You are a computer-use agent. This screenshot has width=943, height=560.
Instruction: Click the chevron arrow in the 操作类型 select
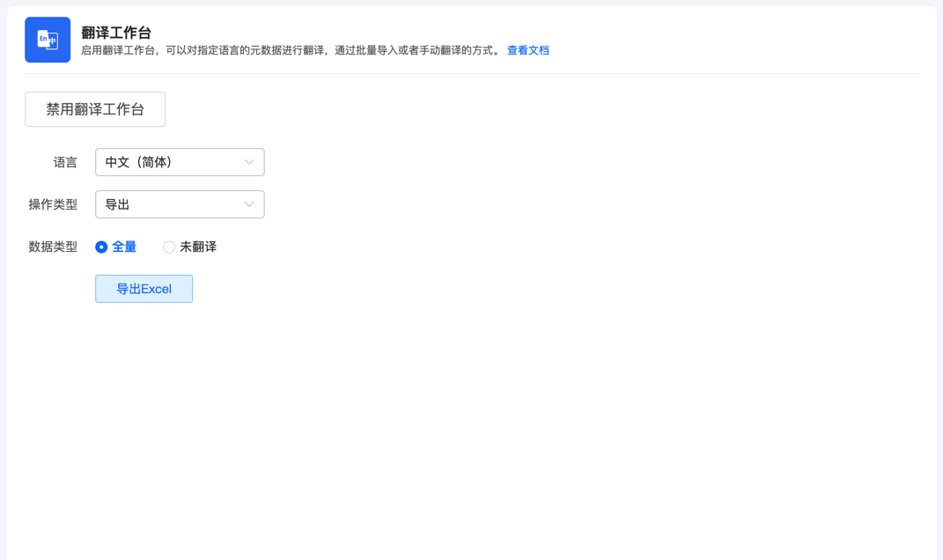pyautogui.click(x=249, y=204)
